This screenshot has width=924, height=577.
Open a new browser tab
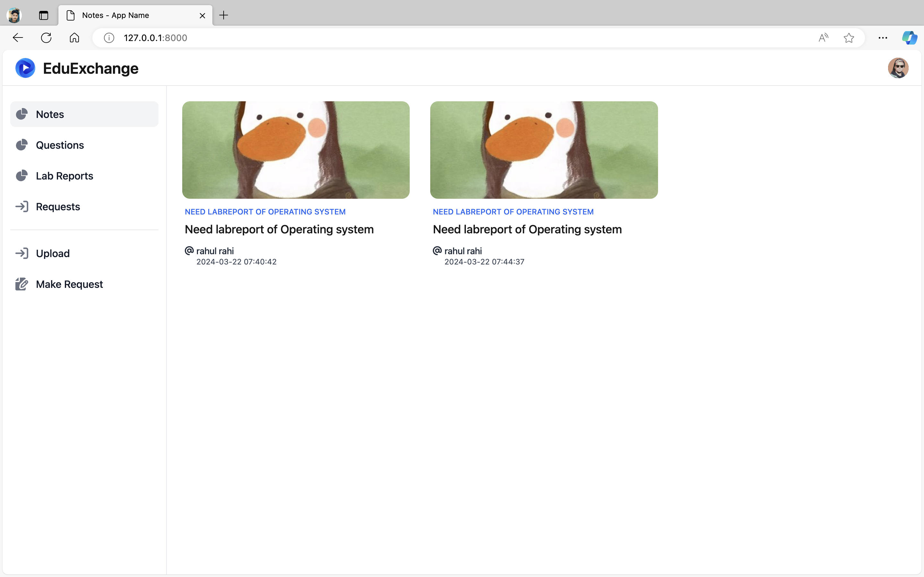click(224, 15)
